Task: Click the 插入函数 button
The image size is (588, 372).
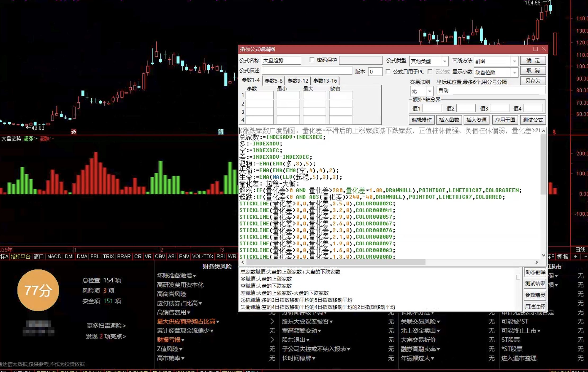Action: point(449,120)
